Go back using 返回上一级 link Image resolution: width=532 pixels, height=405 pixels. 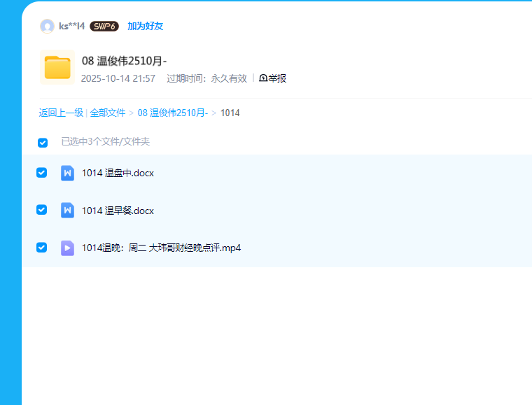click(61, 113)
